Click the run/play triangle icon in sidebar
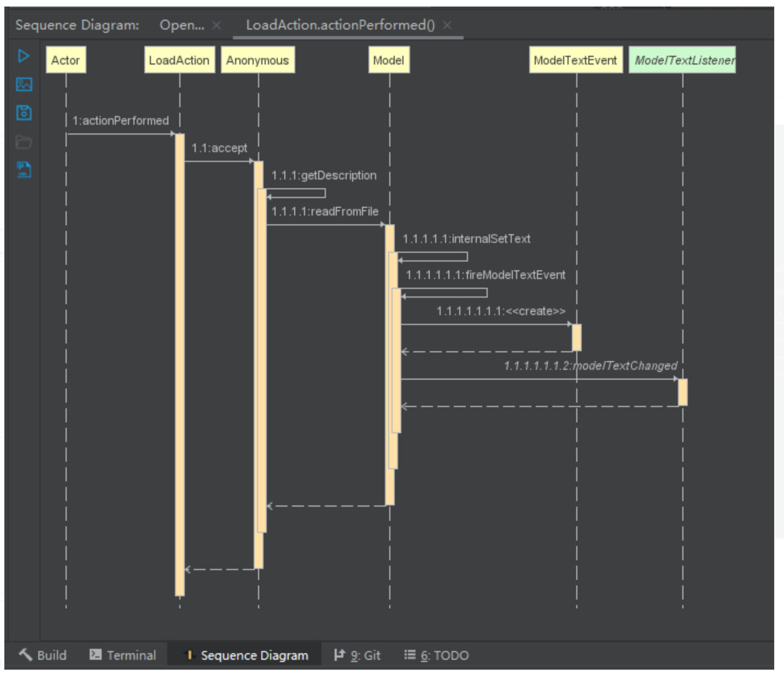 click(x=24, y=56)
